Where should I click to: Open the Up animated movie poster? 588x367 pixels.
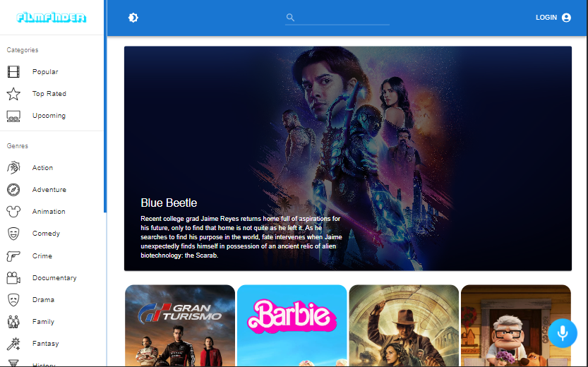tap(516, 325)
